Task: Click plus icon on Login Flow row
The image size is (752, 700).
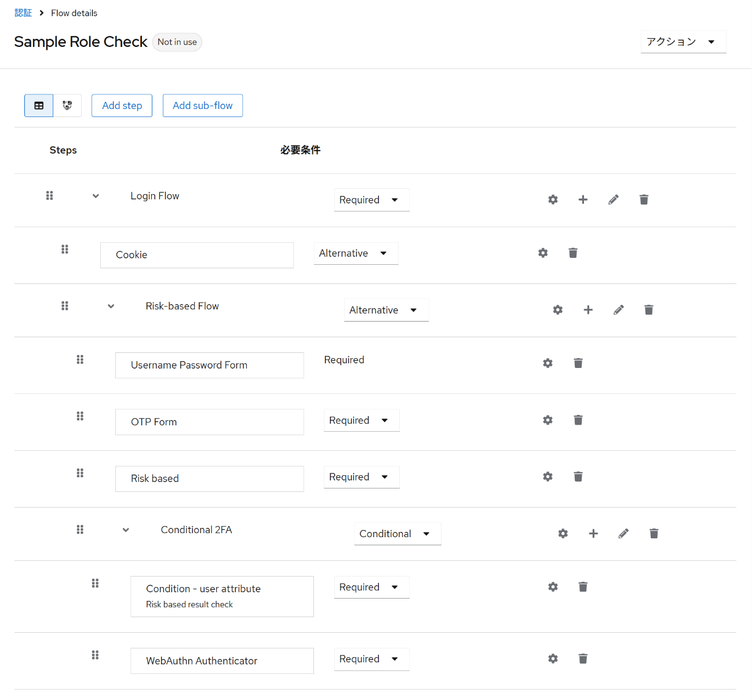Action: [583, 199]
